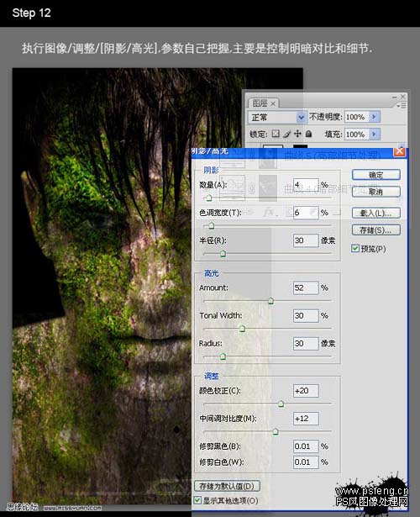The image size is (420, 517).
Task: Click highlights Tonal Width slider handle
Action: [x=242, y=329]
